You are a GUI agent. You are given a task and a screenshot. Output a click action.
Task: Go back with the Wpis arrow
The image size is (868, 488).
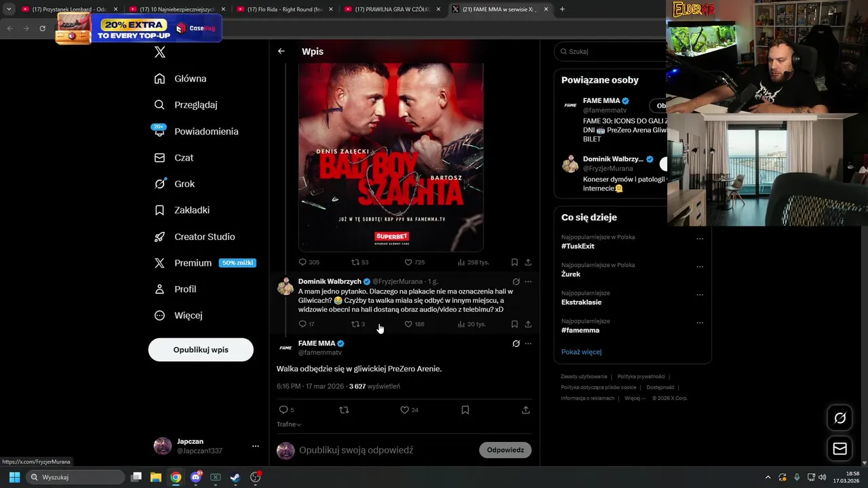pos(281,52)
